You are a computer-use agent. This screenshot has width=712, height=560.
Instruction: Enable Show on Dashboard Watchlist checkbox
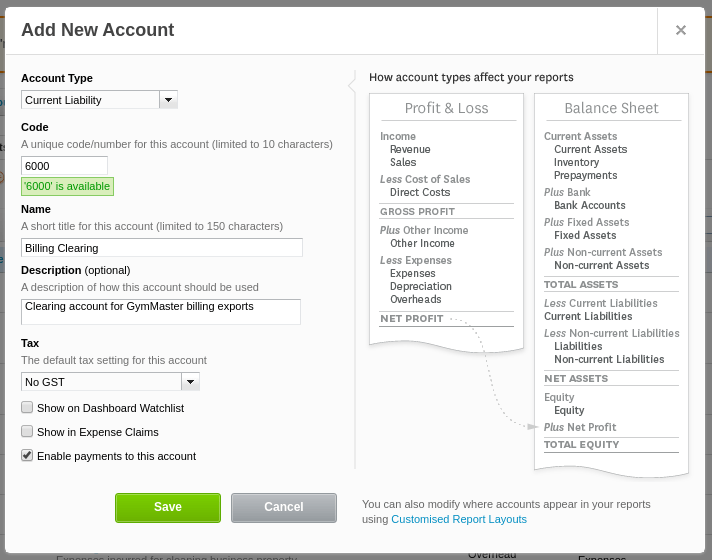pos(28,408)
